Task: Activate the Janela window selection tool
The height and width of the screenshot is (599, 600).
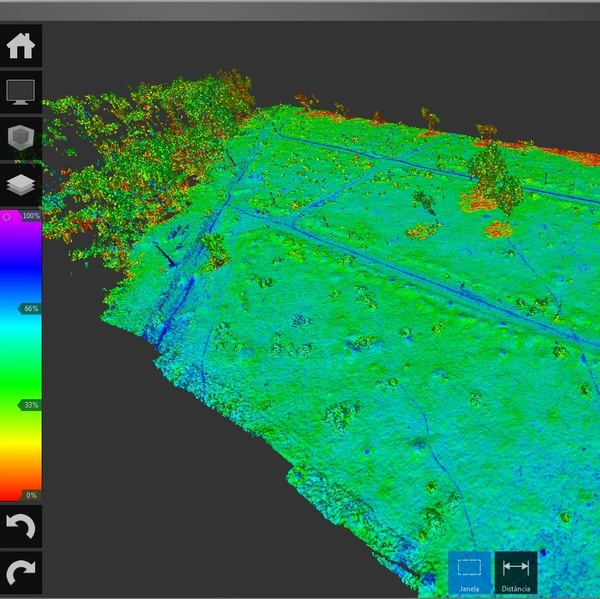Action: (x=469, y=573)
